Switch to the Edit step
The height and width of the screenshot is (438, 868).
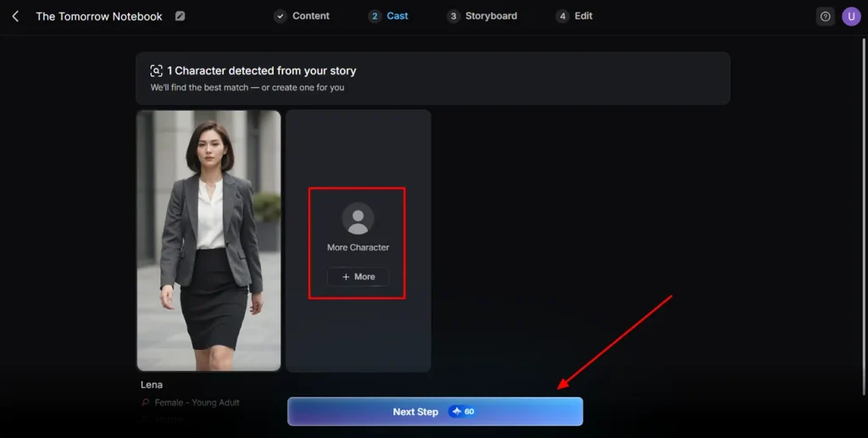574,16
